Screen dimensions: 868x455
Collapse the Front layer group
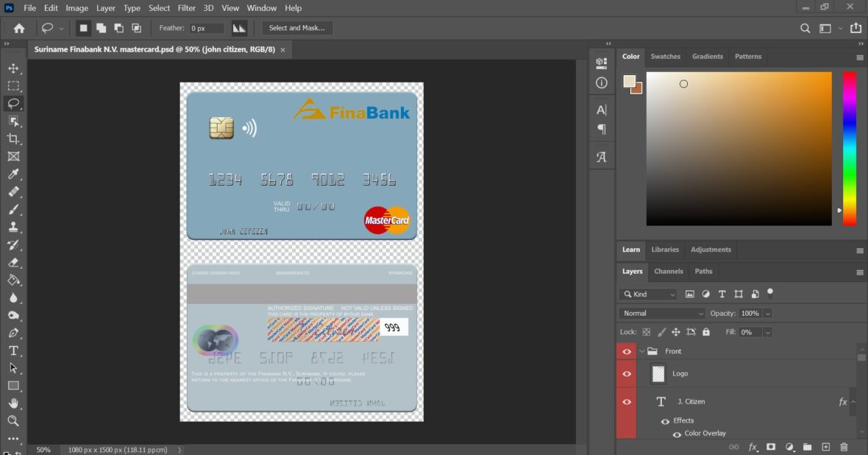click(x=641, y=351)
